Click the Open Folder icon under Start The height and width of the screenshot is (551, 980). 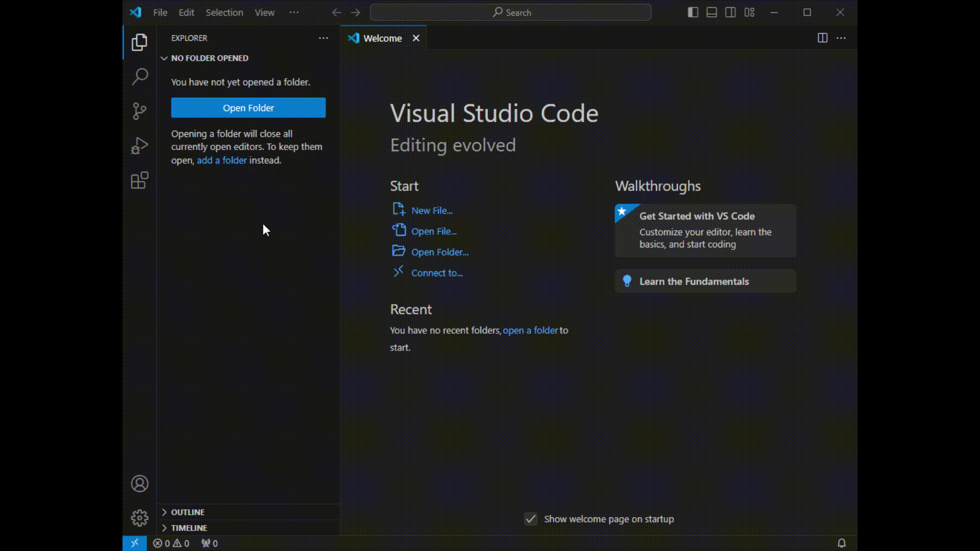pyautogui.click(x=399, y=251)
